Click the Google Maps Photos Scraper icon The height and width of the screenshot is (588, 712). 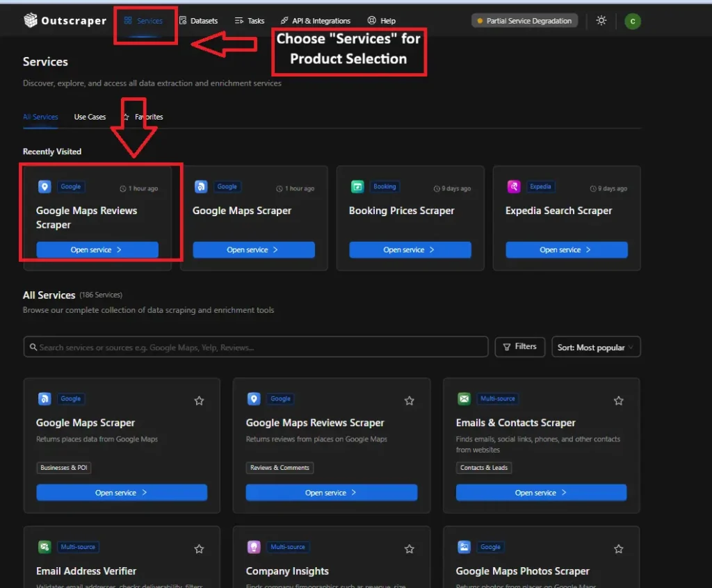coord(464,547)
